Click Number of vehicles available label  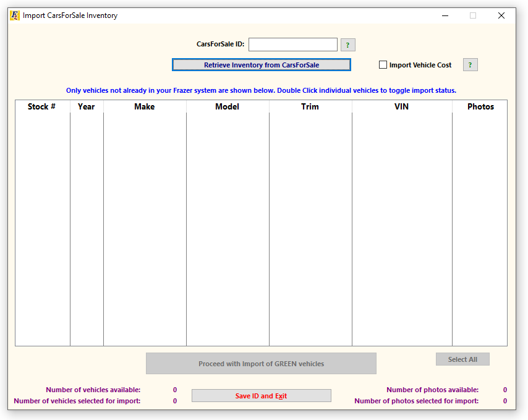93,390
